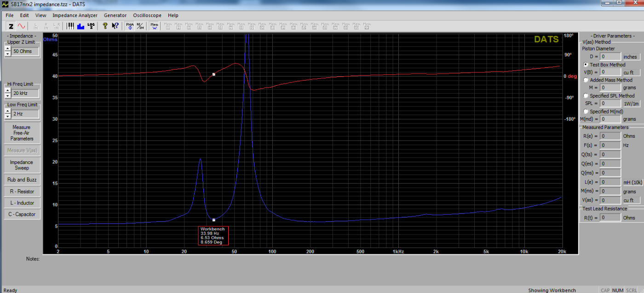Click the cursor marker on the blue impedance curve
644x293 pixels.
pos(213,220)
